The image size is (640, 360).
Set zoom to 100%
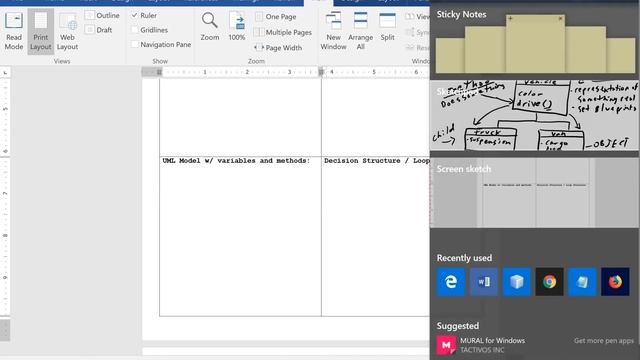(237, 27)
